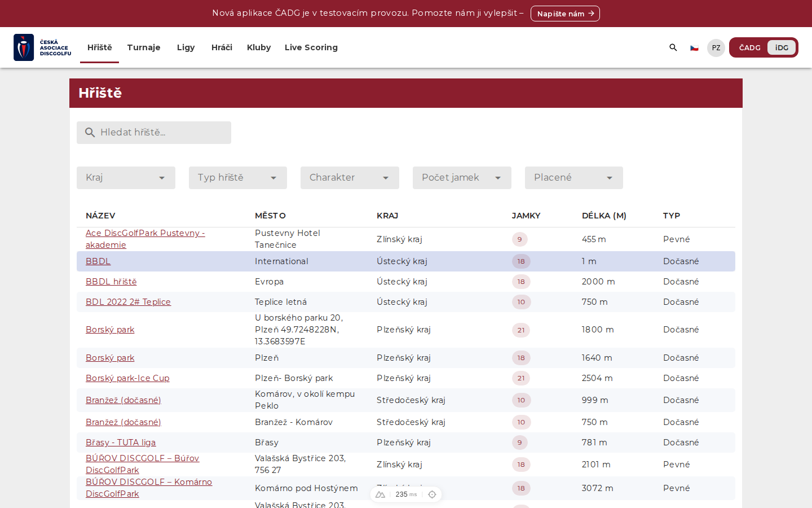Open Borský park link with 21 holes
Screen dimensions: 812x508
click(x=110, y=330)
